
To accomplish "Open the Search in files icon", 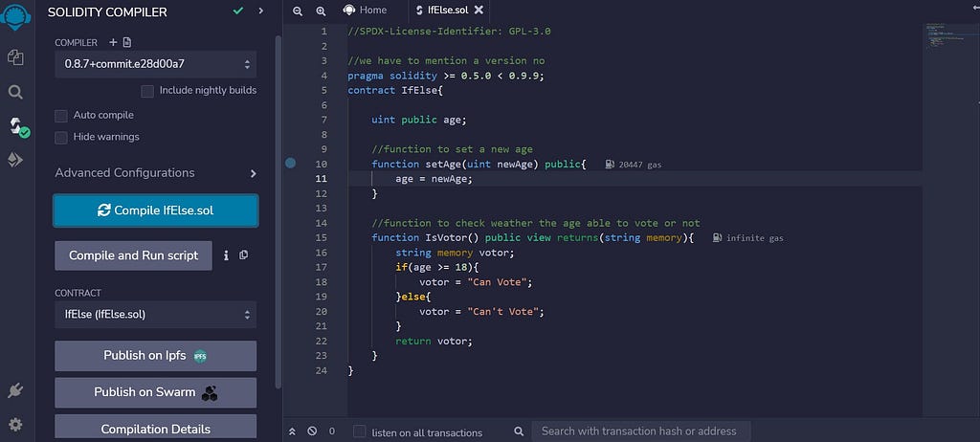I will 15,93.
